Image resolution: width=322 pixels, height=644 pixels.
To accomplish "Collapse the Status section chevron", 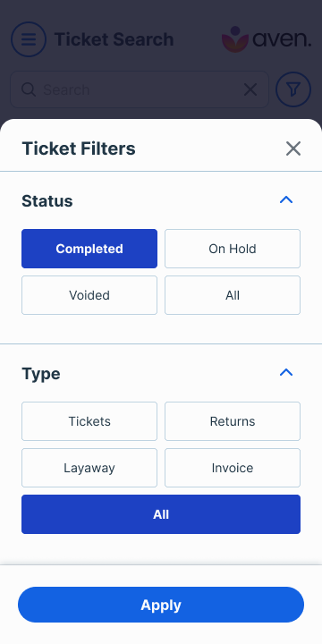I will [286, 200].
